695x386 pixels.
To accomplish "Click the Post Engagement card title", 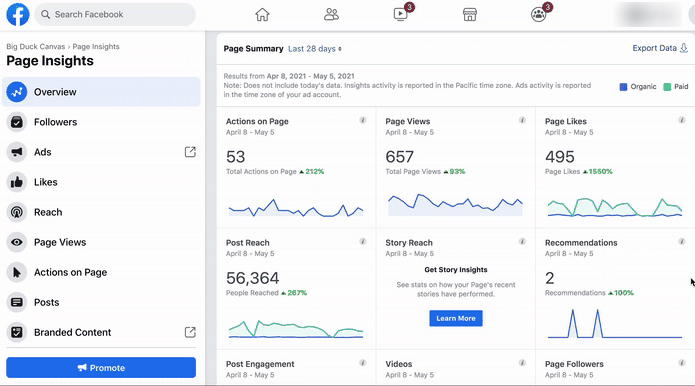I will (260, 364).
